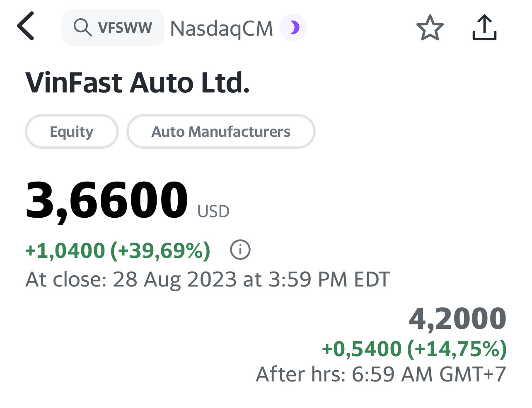Image resolution: width=532 pixels, height=408 pixels.
Task: Tap the purple moon after-hours icon
Action: coord(293,27)
